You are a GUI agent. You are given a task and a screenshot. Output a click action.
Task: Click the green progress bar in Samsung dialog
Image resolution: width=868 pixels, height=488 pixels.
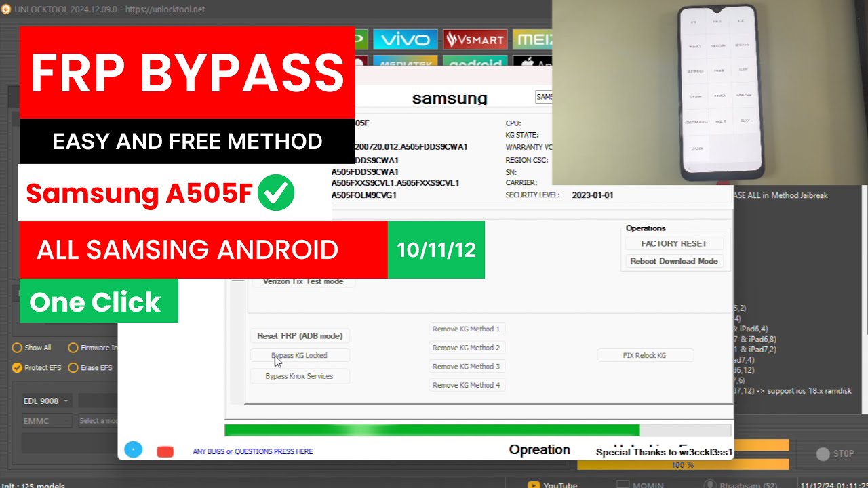[477, 430]
